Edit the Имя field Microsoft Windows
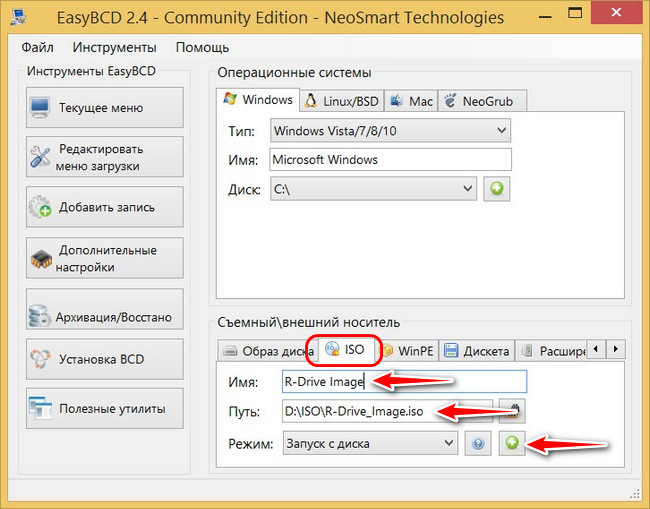 [x=390, y=160]
